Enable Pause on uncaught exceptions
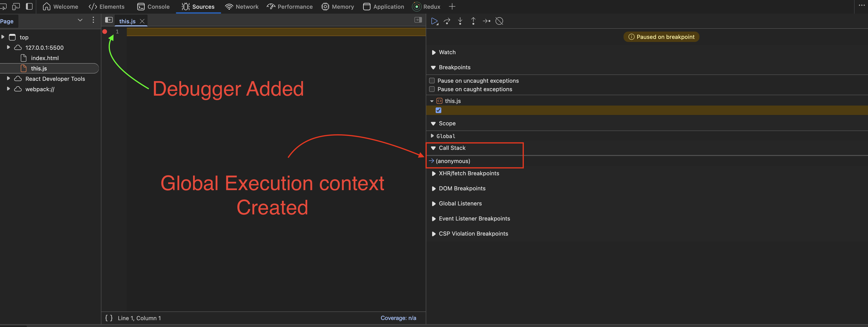The height and width of the screenshot is (327, 868). [x=432, y=81]
